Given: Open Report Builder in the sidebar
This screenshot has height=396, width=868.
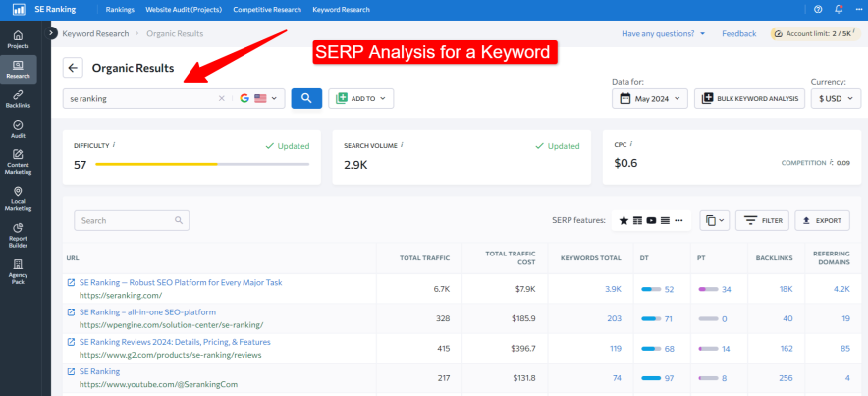Looking at the screenshot, I should coord(19,236).
